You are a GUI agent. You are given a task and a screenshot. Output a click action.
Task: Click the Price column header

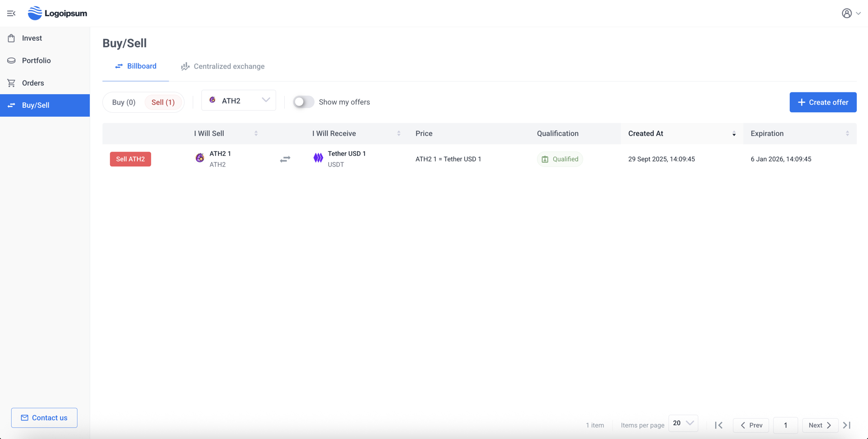pos(424,134)
